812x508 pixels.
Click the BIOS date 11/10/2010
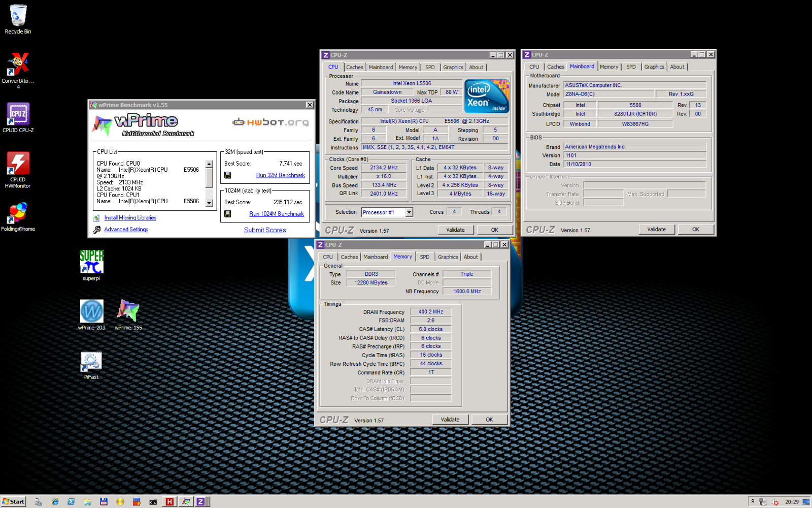click(x=635, y=164)
